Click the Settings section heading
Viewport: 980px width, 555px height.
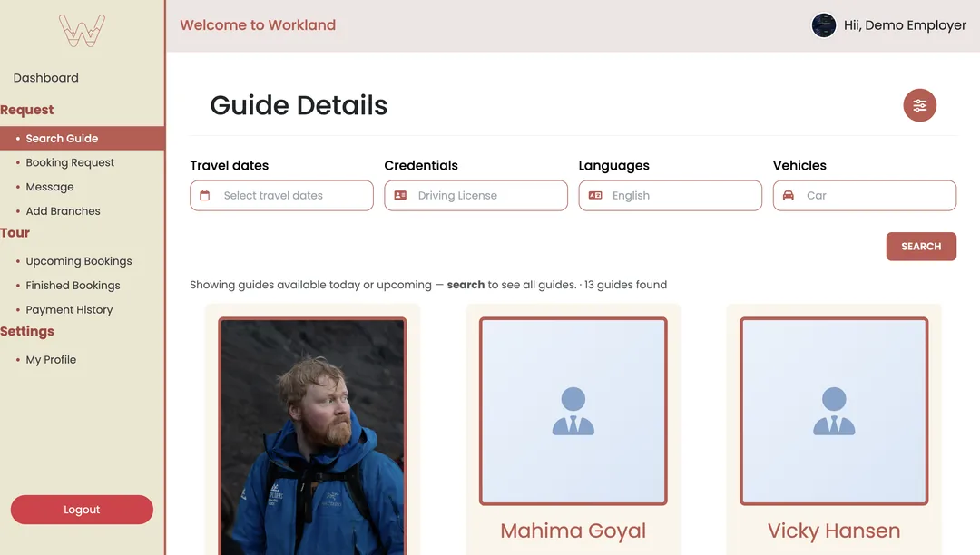(27, 332)
